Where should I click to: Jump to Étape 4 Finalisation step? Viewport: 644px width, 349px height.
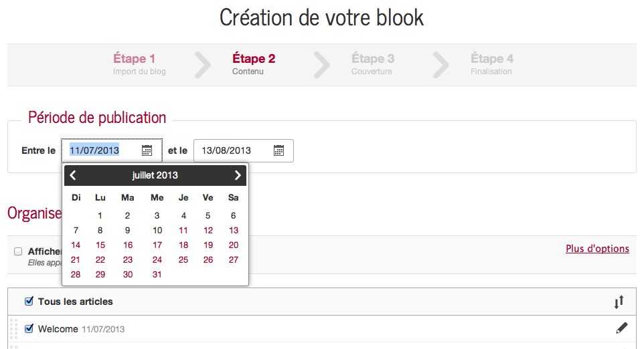coord(491,64)
